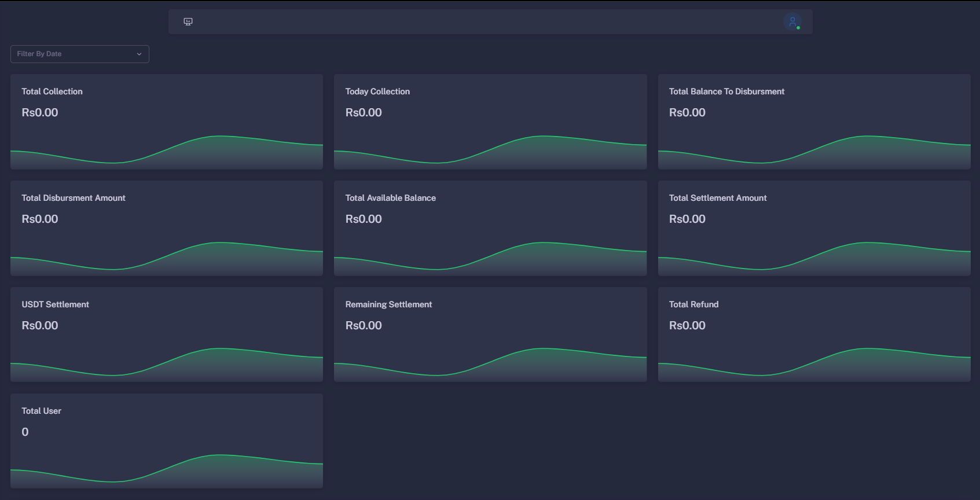Open the user profile avatar menu

(792, 22)
